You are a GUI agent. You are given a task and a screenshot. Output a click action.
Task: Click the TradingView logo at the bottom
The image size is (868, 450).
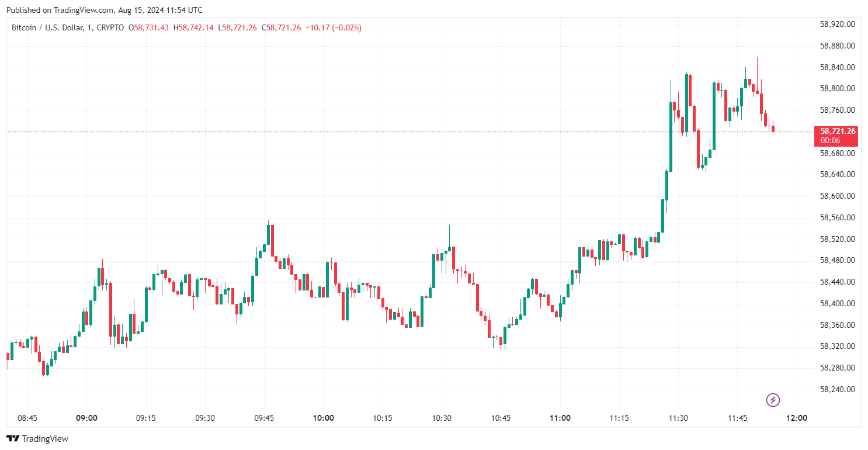(37, 438)
